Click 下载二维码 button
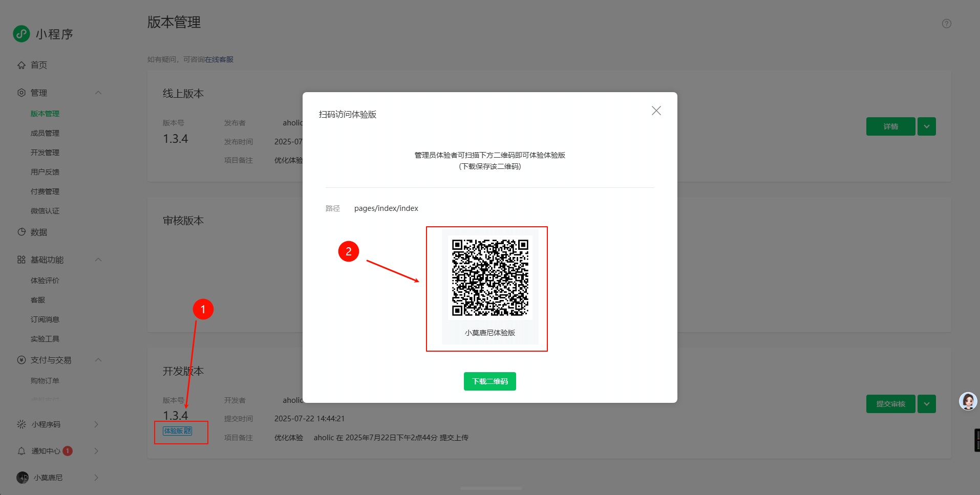The width and height of the screenshot is (980, 495). tap(490, 381)
